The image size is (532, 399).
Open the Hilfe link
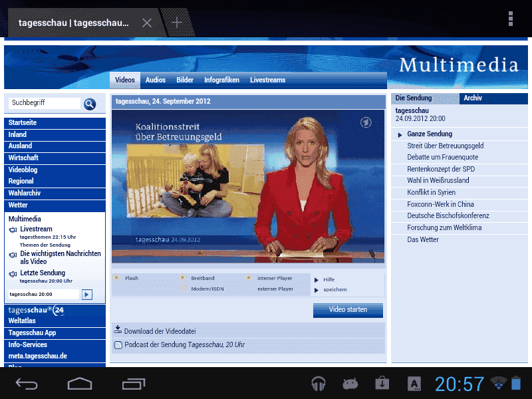coord(329,279)
